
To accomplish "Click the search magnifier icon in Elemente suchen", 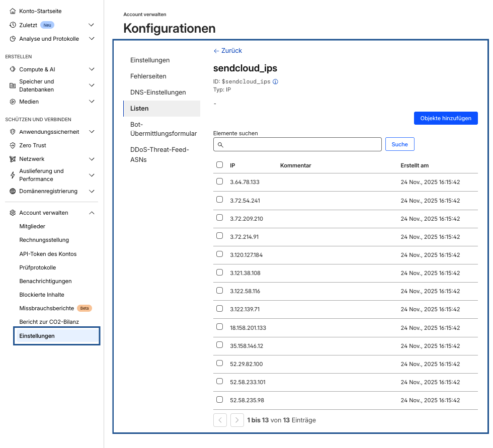I will (220, 144).
